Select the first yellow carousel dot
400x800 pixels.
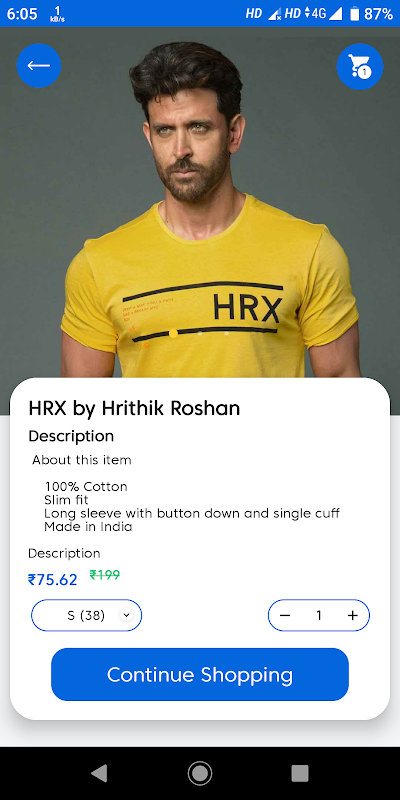(x=173, y=334)
